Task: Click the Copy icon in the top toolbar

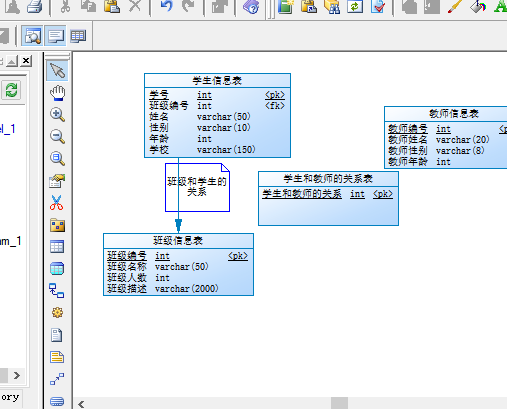Action: pos(88,6)
